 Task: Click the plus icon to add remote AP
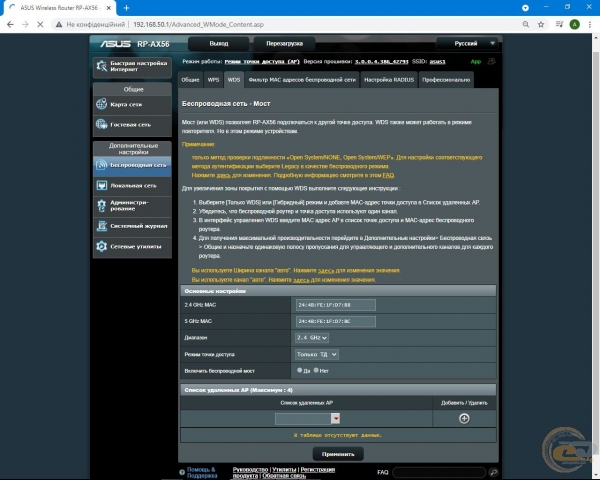[x=464, y=418]
